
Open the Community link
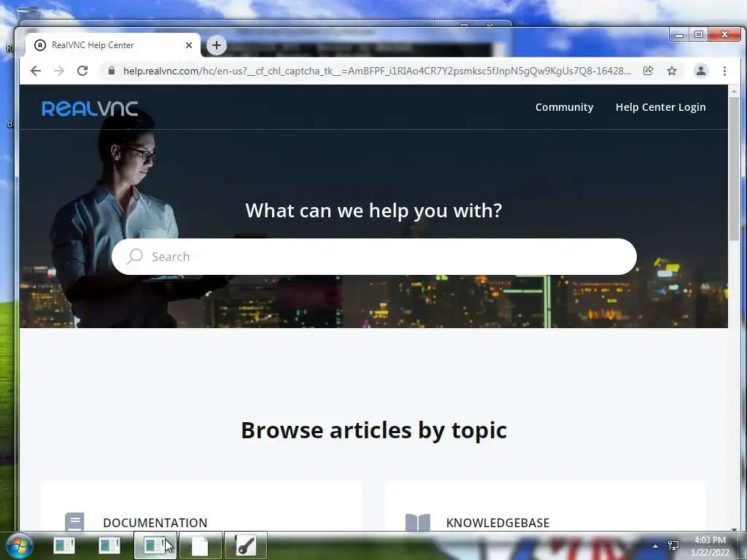pyautogui.click(x=564, y=107)
